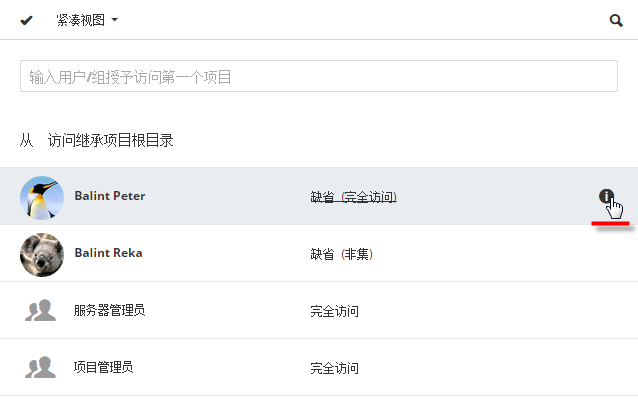This screenshot has width=638, height=403.
Task: Open the search magnifier icon
Action: (x=616, y=20)
